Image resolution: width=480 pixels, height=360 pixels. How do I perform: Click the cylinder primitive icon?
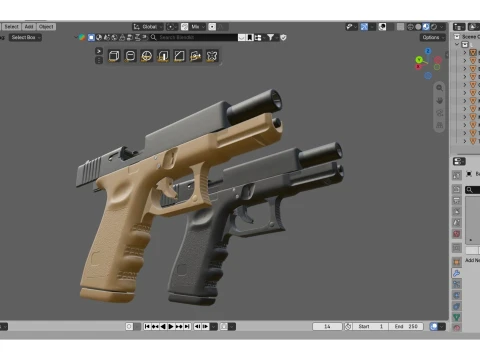[x=130, y=56]
